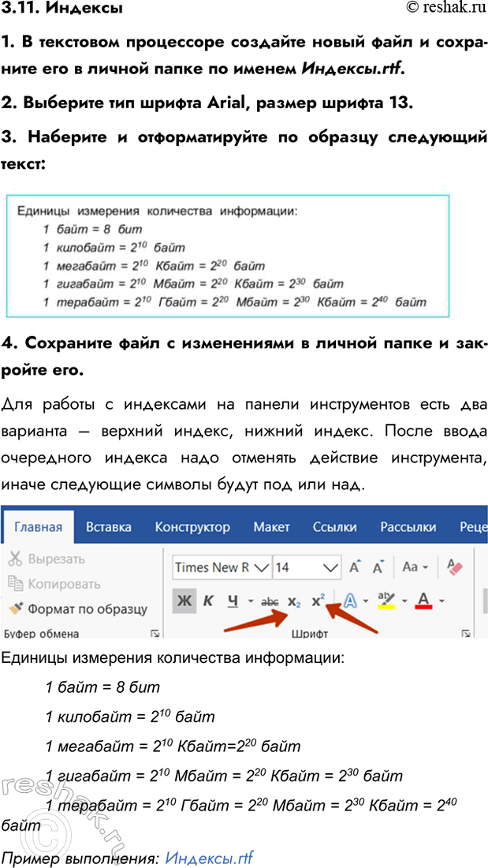Toggle strikethrough abc formatting
This screenshot has height=868, width=488.
(x=270, y=602)
